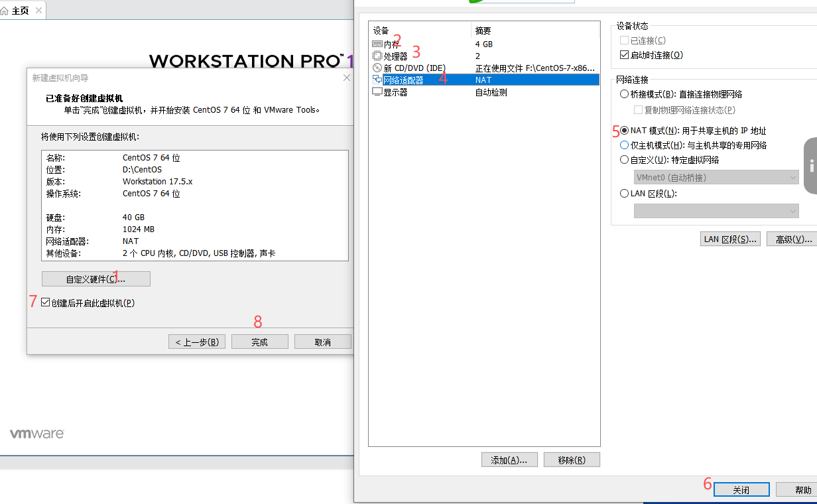The width and height of the screenshot is (817, 504).
Task: Select 自定义(U) 特定虚拟网络 radio button
Action: (624, 160)
